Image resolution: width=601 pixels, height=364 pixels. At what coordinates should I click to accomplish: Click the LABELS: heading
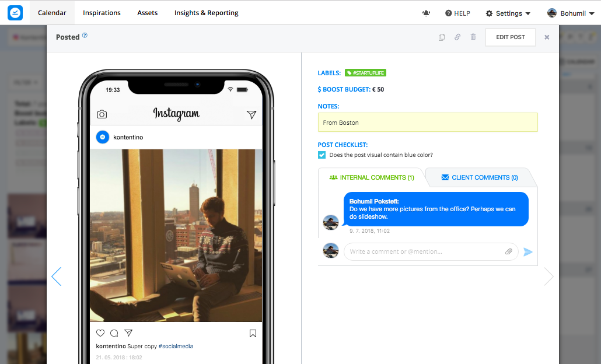[329, 73]
